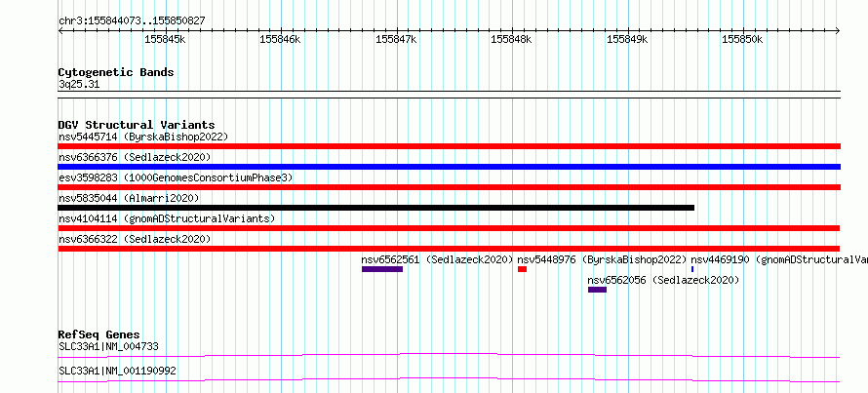This screenshot has width=868, height=393.
Task: Click the 155850k ruler position
Action: click(x=743, y=39)
